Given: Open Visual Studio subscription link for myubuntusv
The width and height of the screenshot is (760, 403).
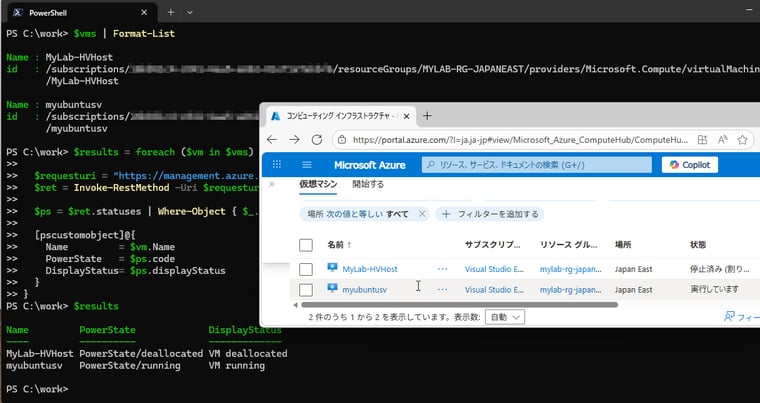Looking at the screenshot, I should (494, 290).
